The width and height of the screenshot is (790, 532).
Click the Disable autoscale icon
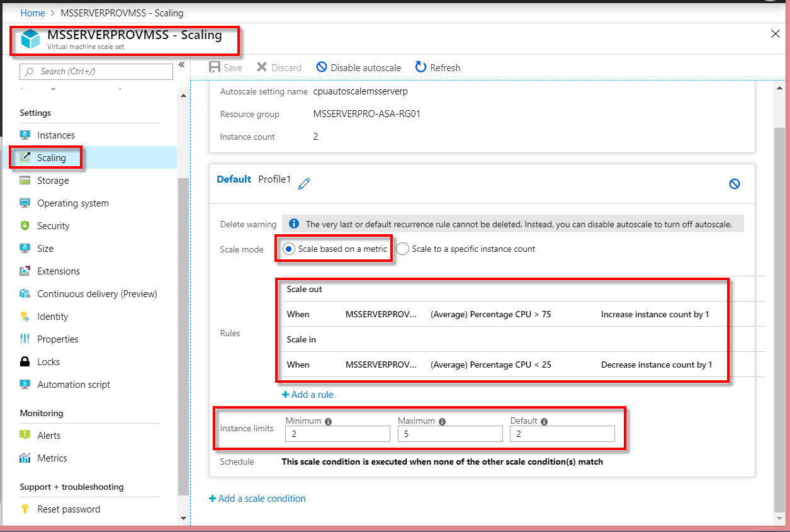(322, 67)
